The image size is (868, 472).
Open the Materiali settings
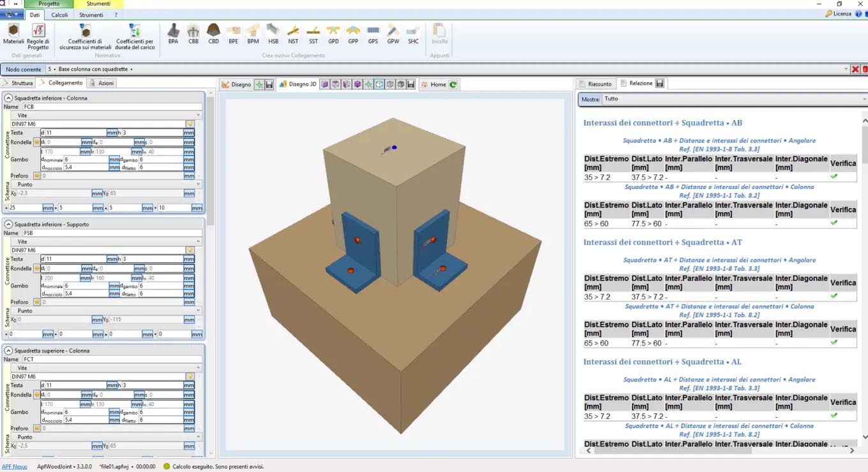point(13,34)
